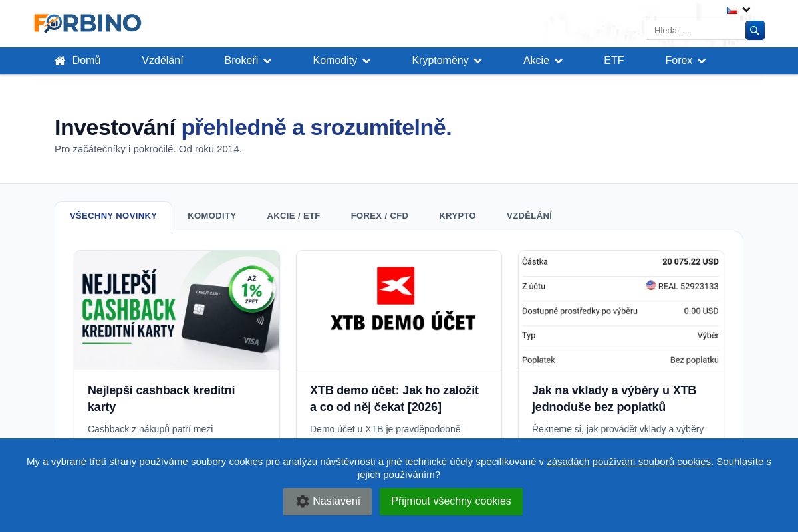Switch to the AKCIE / ETF tab

(293, 216)
